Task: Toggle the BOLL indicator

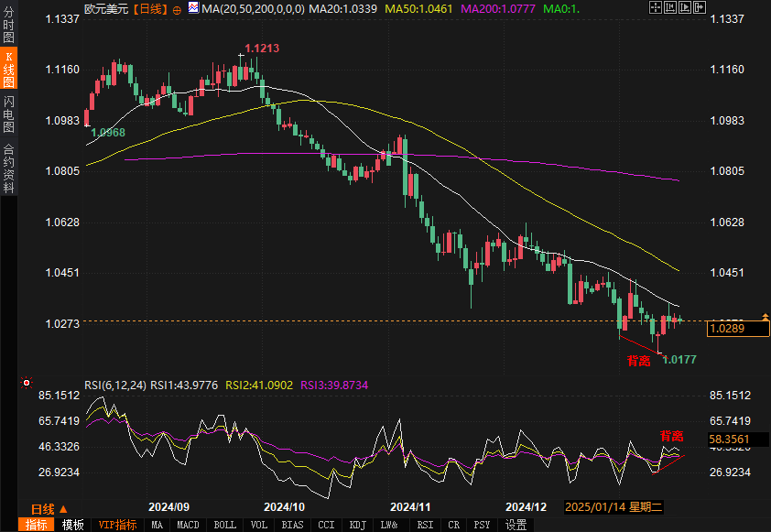Action: pos(224,525)
